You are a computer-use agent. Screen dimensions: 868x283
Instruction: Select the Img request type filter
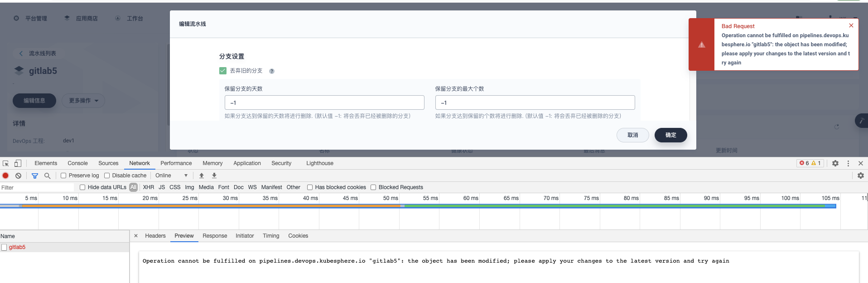coord(189,187)
